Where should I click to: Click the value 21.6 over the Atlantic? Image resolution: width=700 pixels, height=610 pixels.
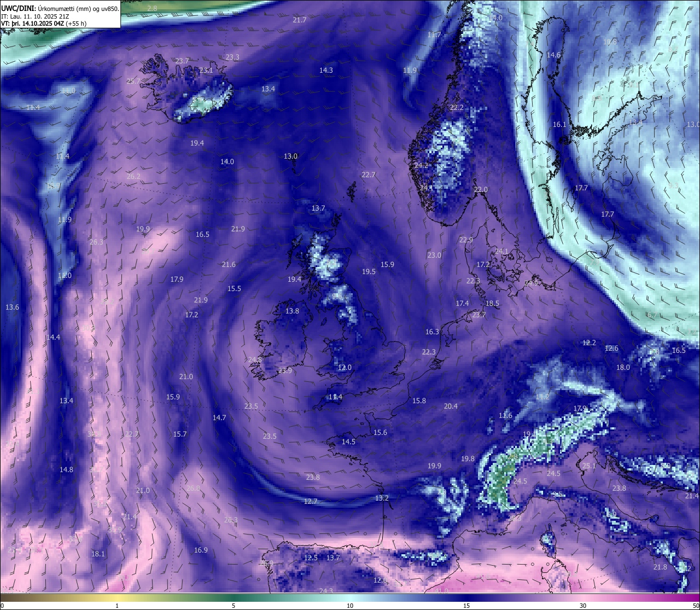coord(229,265)
